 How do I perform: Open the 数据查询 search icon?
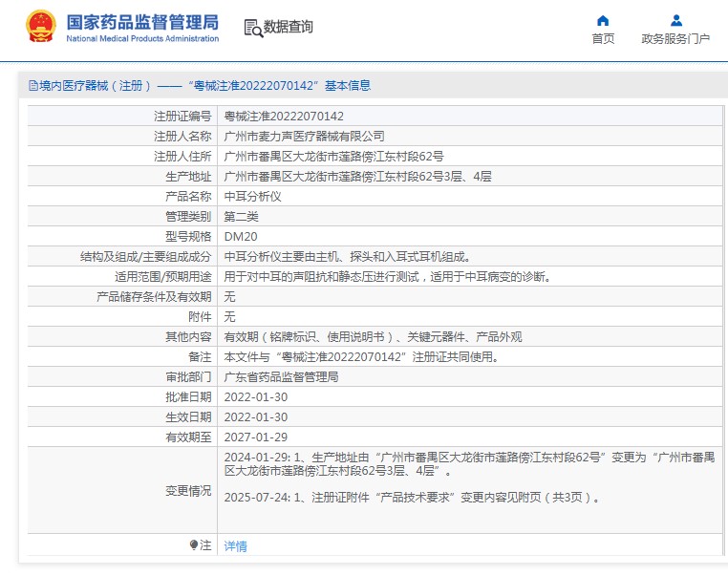[253, 28]
